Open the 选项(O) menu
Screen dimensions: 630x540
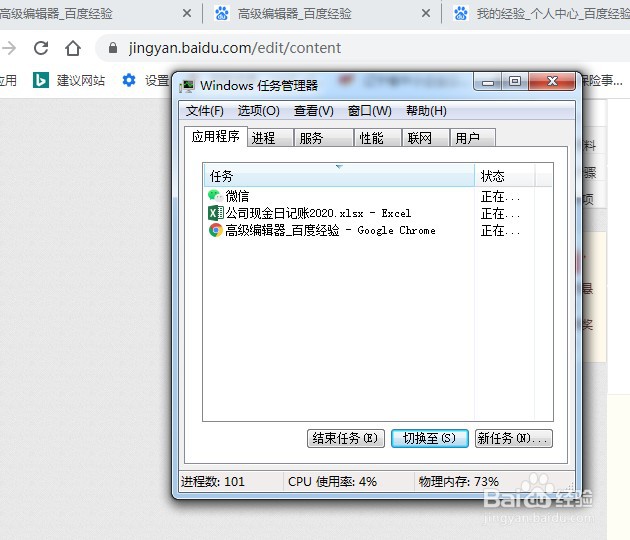click(258, 111)
